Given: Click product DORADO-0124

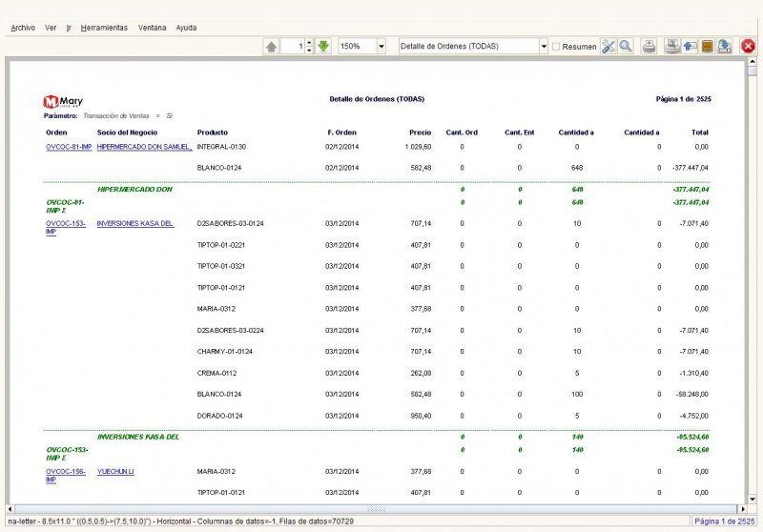Looking at the screenshot, I should [220, 416].
